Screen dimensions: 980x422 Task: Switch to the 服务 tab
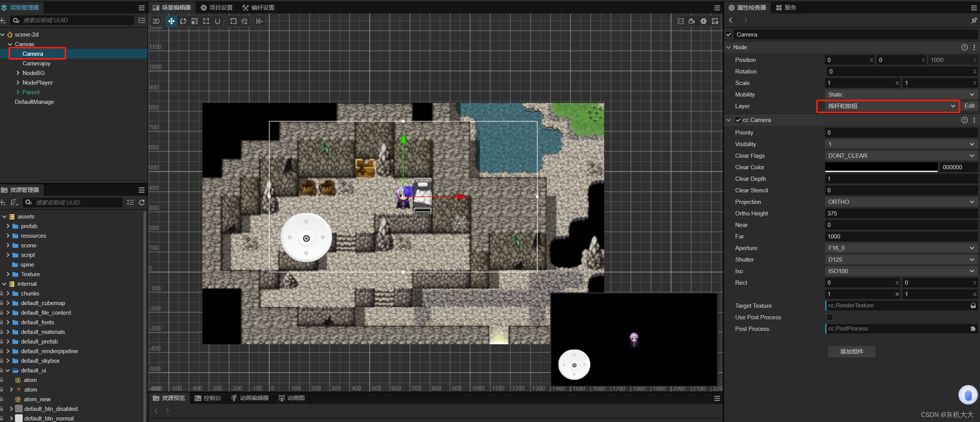pyautogui.click(x=786, y=8)
